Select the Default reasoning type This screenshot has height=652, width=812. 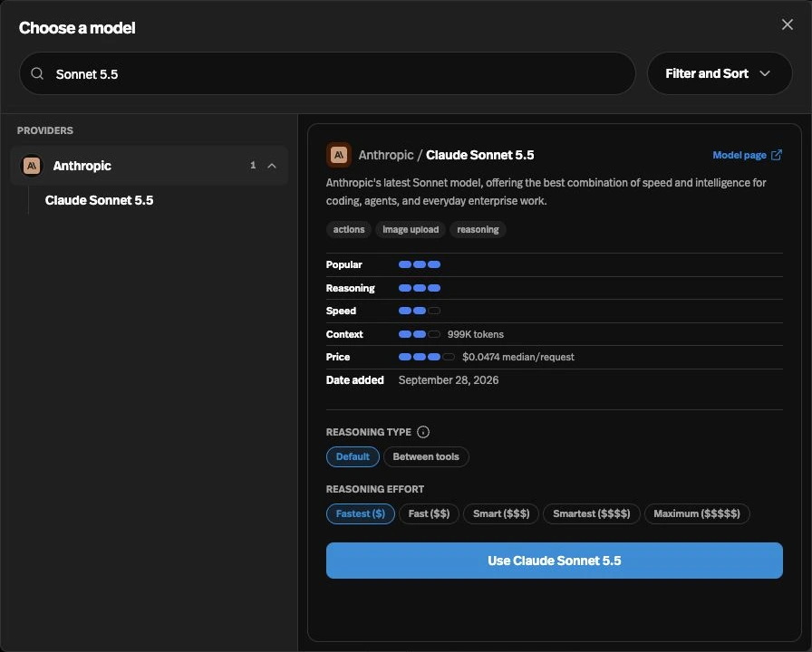click(353, 457)
